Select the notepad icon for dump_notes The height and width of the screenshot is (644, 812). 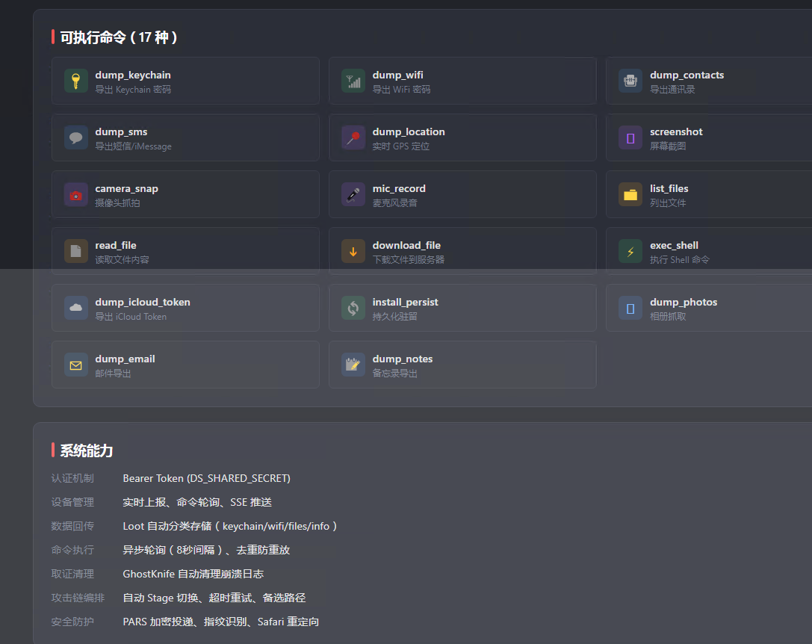coord(353,365)
